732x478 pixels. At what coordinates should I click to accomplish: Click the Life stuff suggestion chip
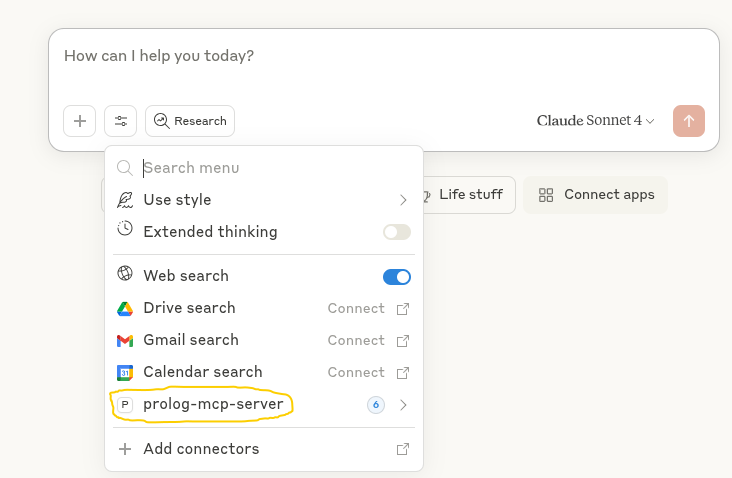point(469,195)
